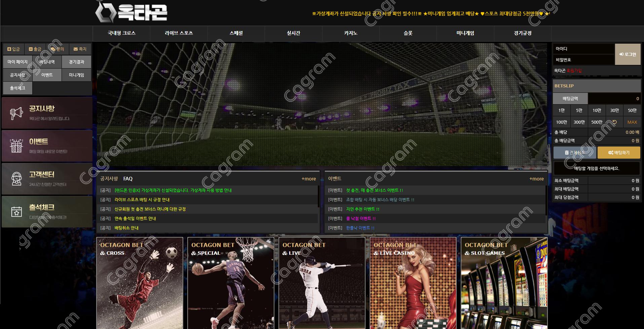644x329 pixels.
Task: Click the megaphone 공지사항 icon
Action: 16,114
